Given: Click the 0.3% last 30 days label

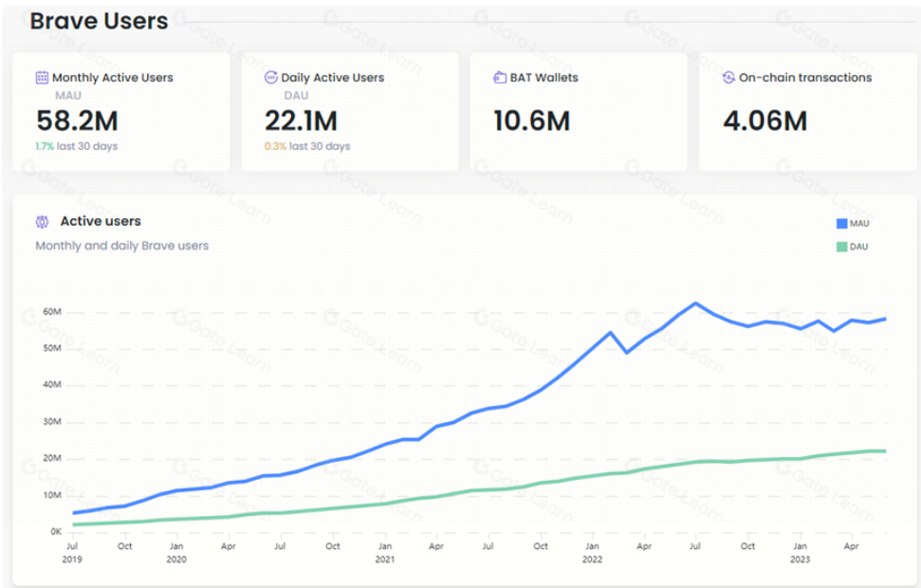Looking at the screenshot, I should 307,146.
